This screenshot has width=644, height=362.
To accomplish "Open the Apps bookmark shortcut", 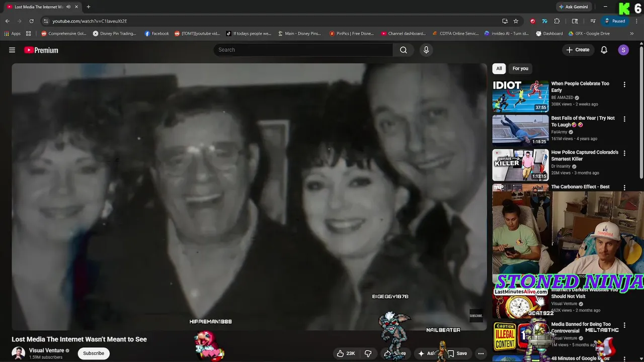I will pyautogui.click(x=13, y=34).
